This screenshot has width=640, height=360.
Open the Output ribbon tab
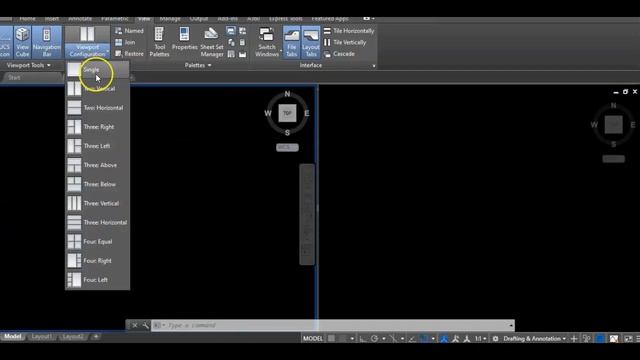pos(199,19)
